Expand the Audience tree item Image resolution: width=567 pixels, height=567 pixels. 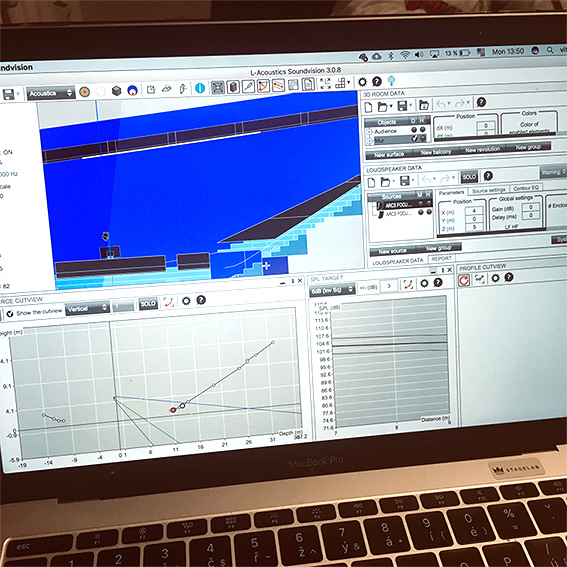[369, 132]
